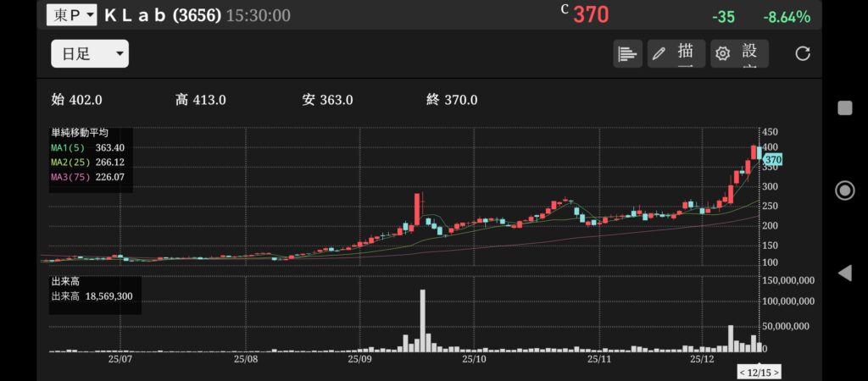Click the 25/10 date label on axis

tap(474, 360)
